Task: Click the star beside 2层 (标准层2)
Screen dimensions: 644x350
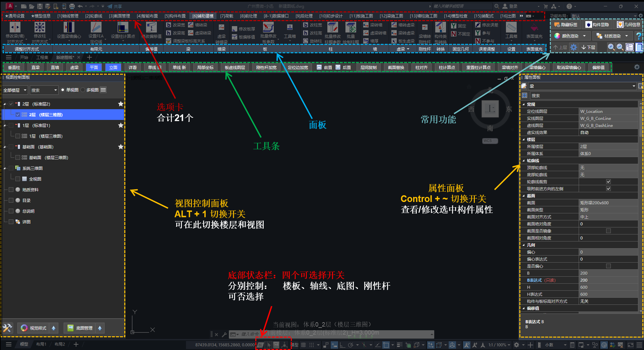Action: coord(121,104)
